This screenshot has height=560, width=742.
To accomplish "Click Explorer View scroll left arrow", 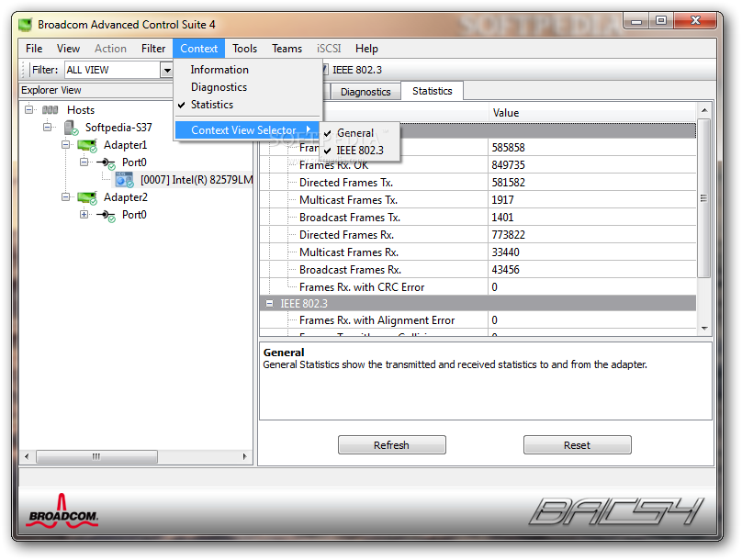I will tap(27, 456).
